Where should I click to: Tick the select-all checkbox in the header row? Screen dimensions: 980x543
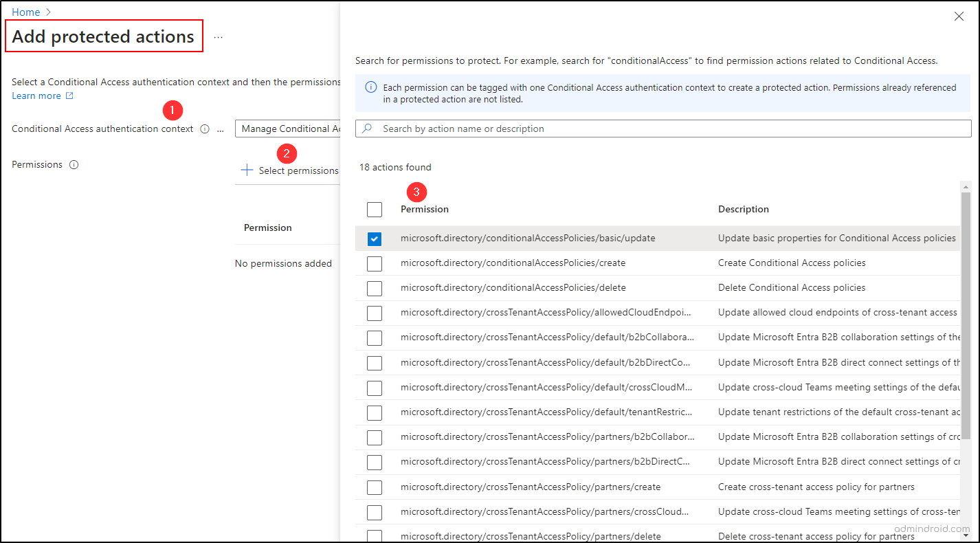[x=375, y=210]
